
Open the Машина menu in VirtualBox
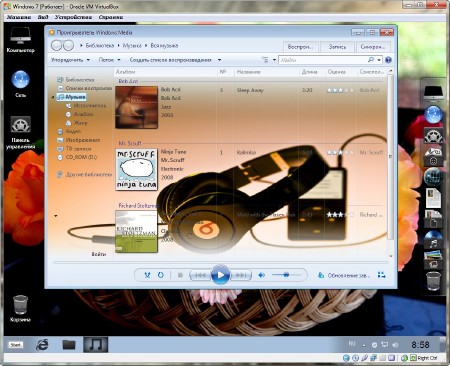tap(19, 17)
